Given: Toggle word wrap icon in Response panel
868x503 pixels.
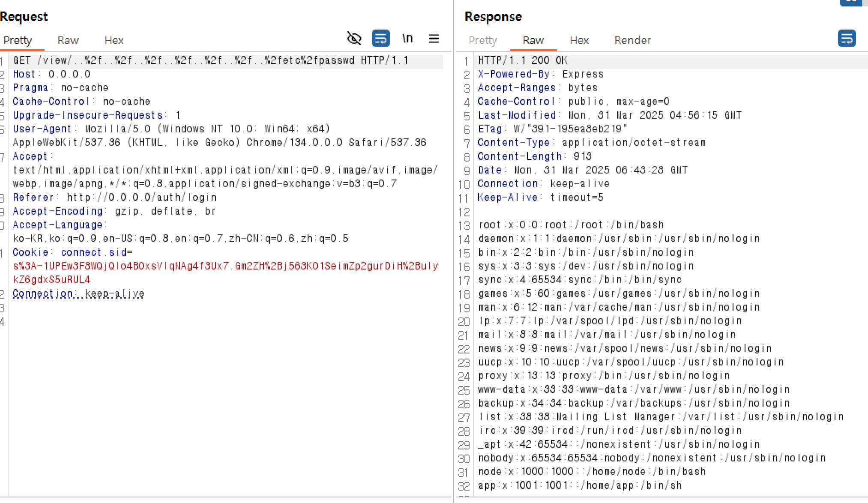Looking at the screenshot, I should (x=846, y=39).
